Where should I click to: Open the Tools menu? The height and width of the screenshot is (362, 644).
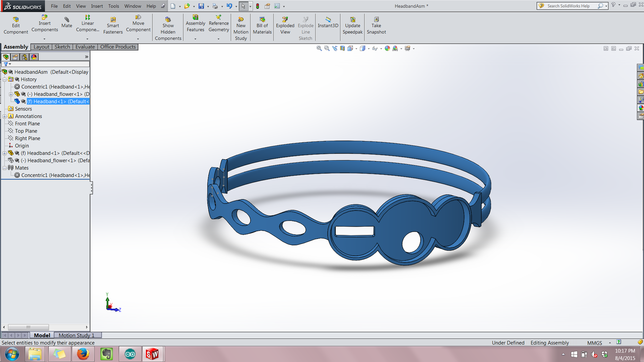[113, 6]
